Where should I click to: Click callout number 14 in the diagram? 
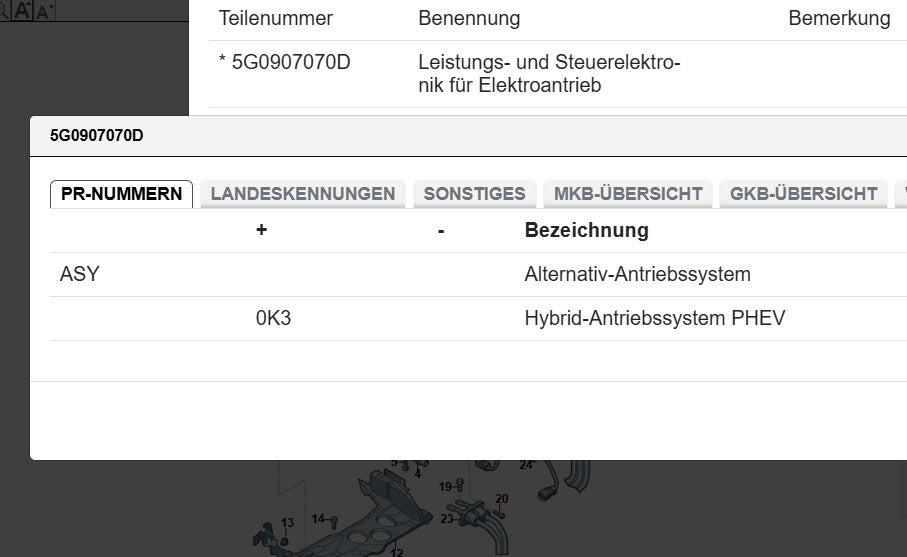click(318, 519)
